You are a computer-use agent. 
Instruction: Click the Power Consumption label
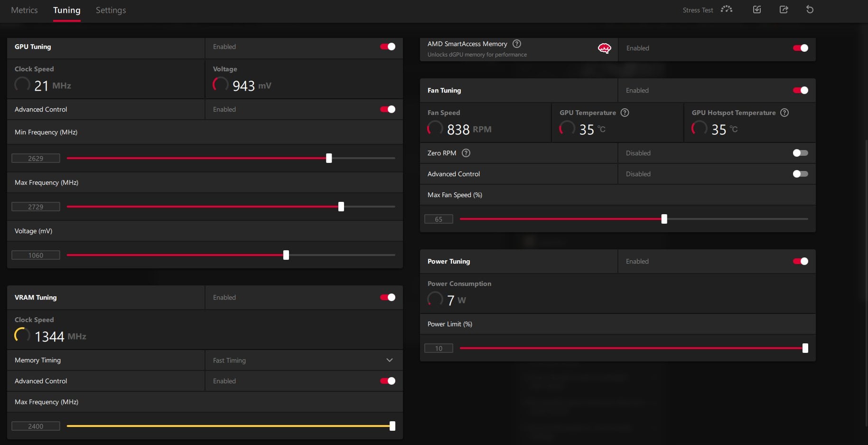pos(459,284)
